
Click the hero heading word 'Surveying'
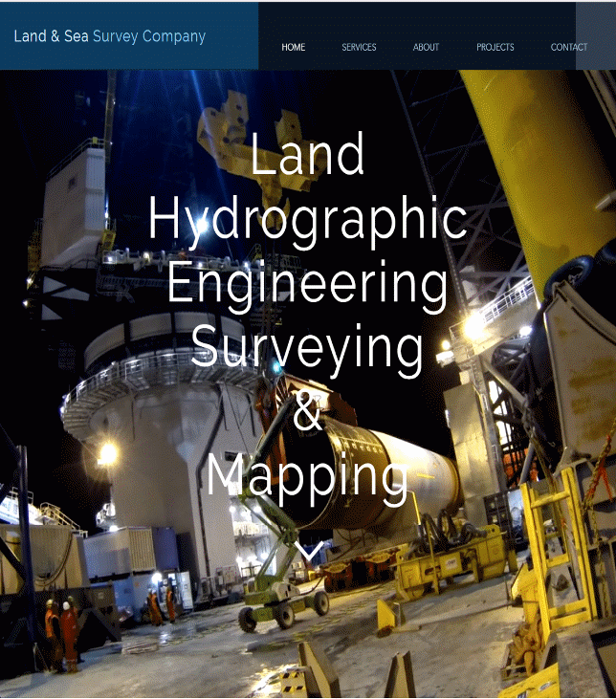tap(307, 350)
